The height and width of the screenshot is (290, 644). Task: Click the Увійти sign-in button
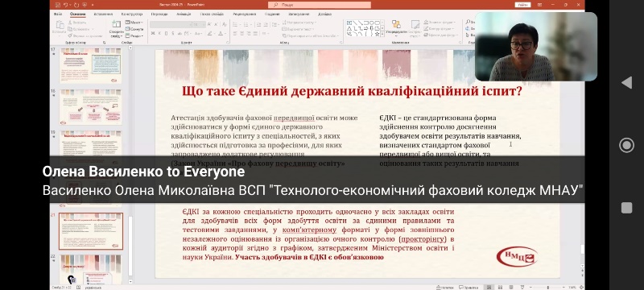522,5
